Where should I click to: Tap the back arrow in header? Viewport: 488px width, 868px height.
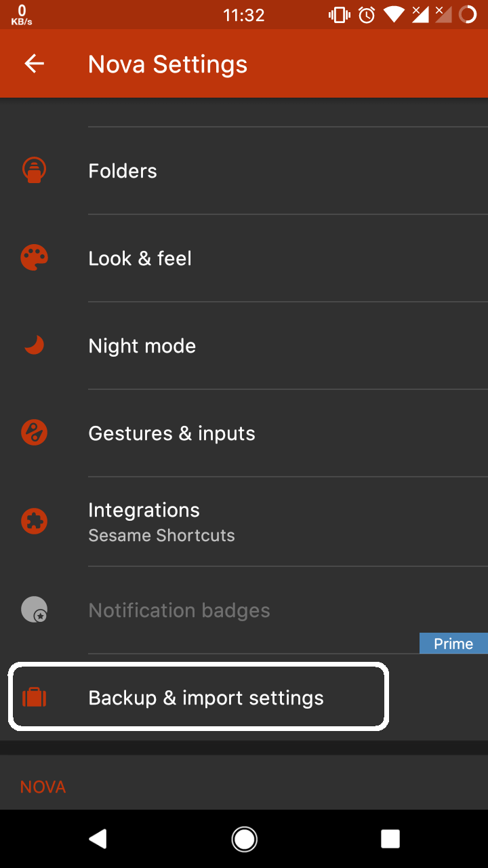[34, 64]
